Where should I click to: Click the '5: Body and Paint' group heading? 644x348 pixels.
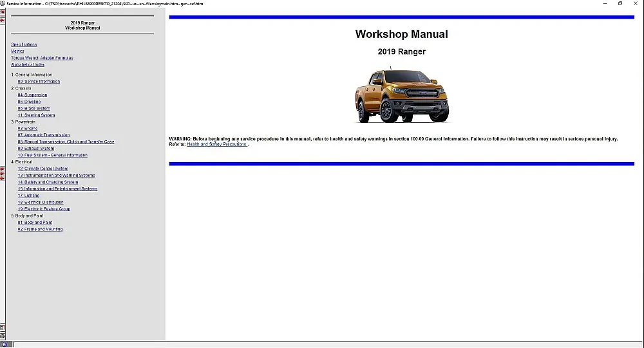pyautogui.click(x=27, y=216)
